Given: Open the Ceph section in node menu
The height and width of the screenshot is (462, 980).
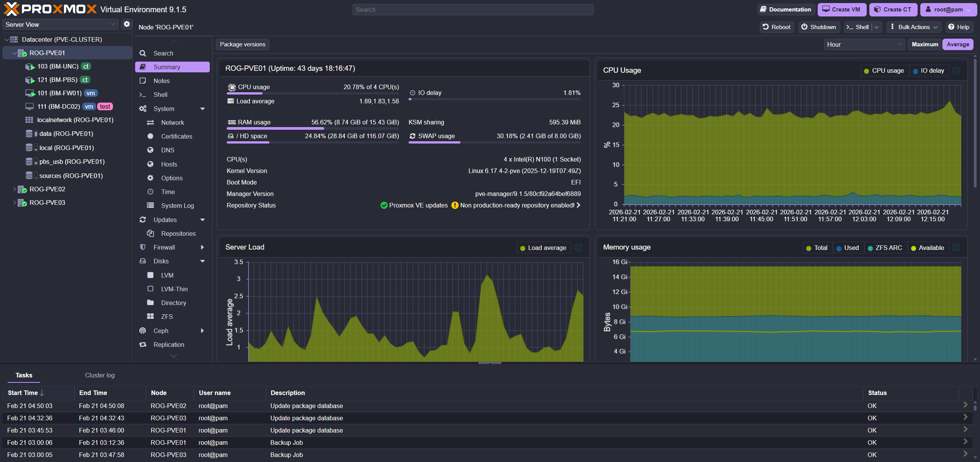Looking at the screenshot, I should click(x=161, y=331).
